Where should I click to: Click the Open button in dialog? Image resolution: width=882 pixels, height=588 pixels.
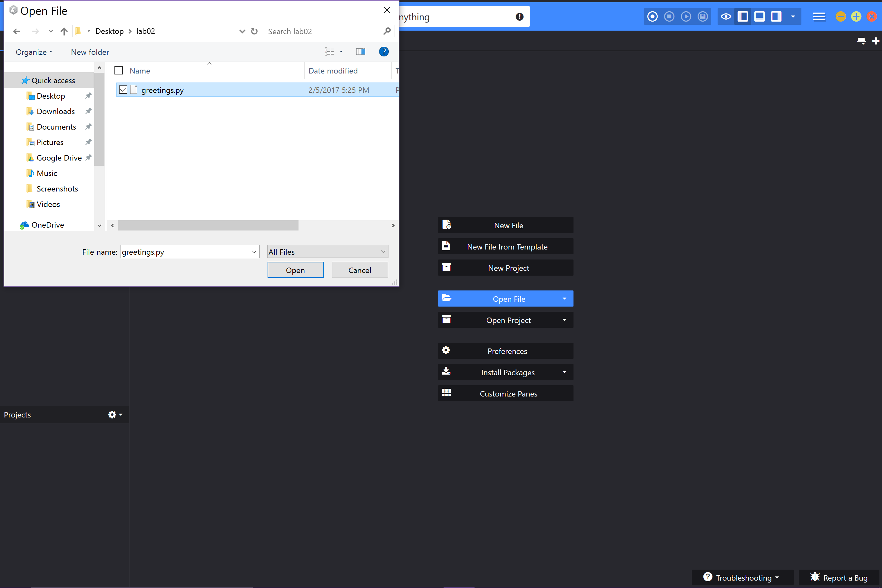click(295, 270)
